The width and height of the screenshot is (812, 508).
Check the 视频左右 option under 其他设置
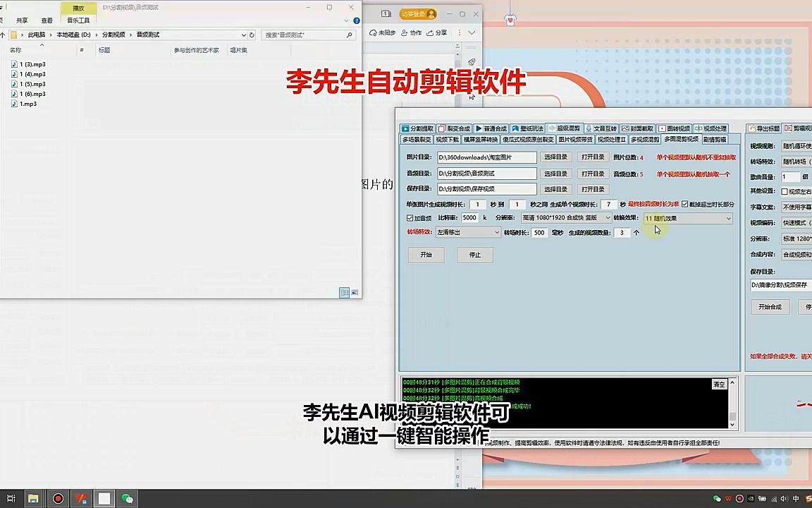(785, 191)
